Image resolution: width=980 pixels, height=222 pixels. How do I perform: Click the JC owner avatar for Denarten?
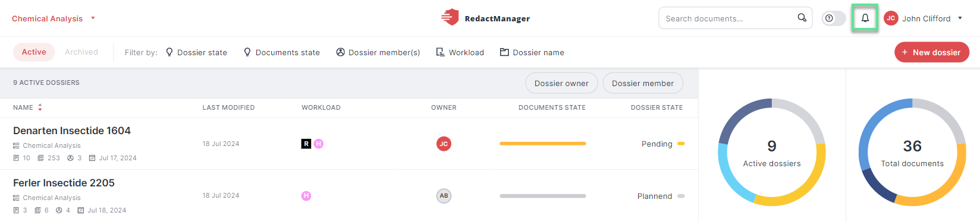click(444, 144)
